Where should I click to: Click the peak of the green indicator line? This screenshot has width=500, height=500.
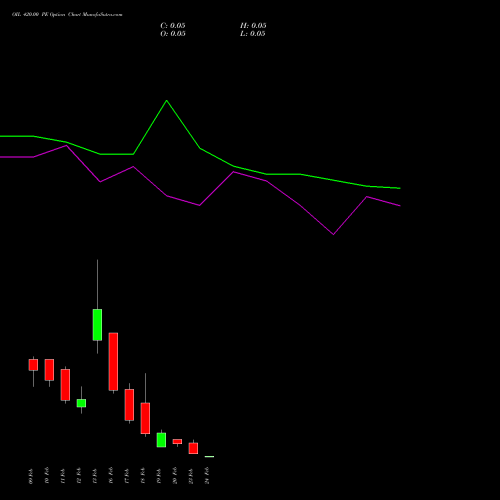tap(167, 100)
